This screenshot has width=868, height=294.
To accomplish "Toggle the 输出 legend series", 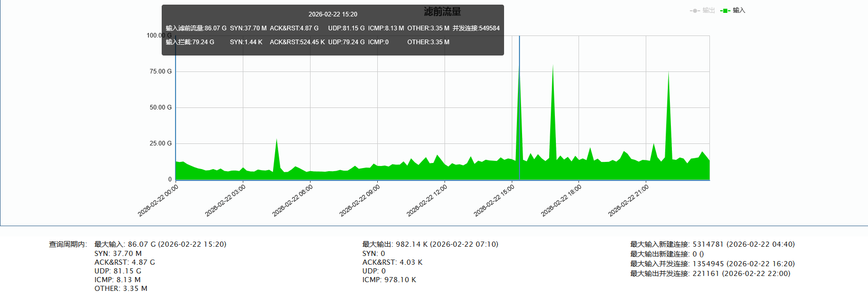I will click(x=708, y=10).
